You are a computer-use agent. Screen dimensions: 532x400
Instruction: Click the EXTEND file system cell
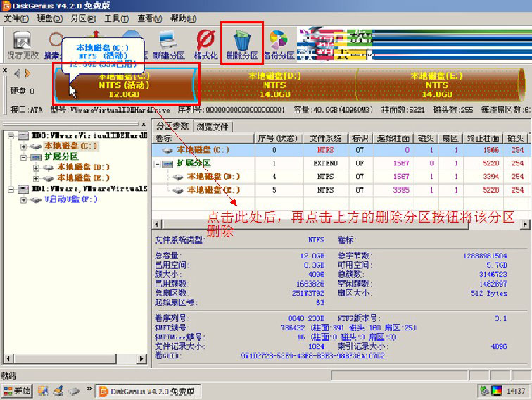(325, 163)
